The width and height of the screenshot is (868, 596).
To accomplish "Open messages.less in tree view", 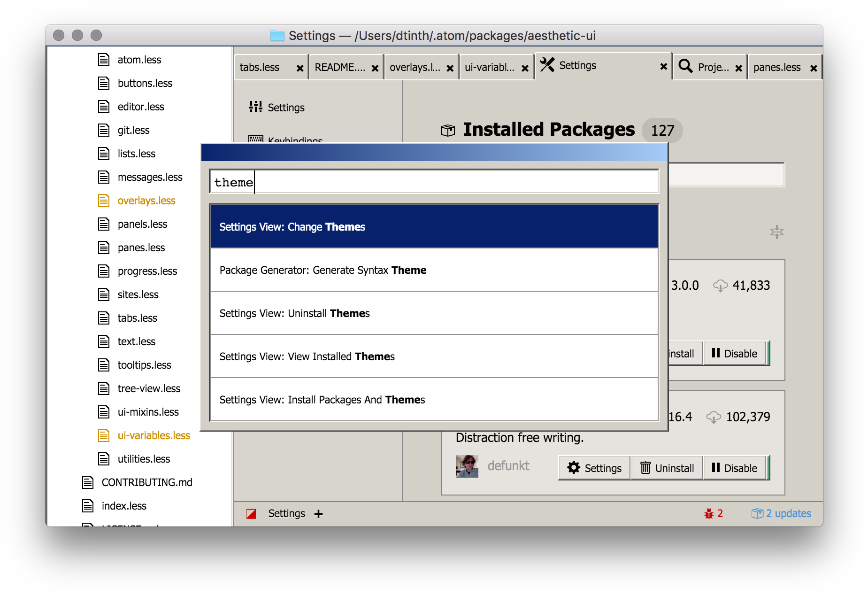I will [150, 177].
